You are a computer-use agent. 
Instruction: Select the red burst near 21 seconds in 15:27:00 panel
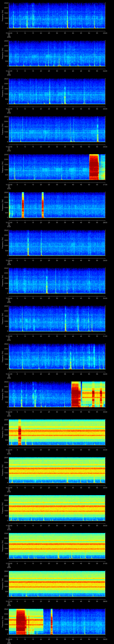pyautogui.click(x=43, y=205)
